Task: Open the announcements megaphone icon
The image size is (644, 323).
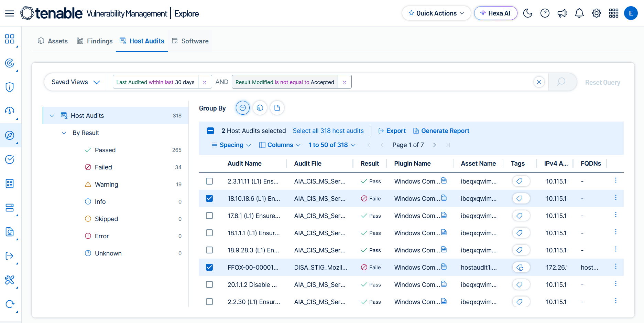Action: [x=562, y=13]
